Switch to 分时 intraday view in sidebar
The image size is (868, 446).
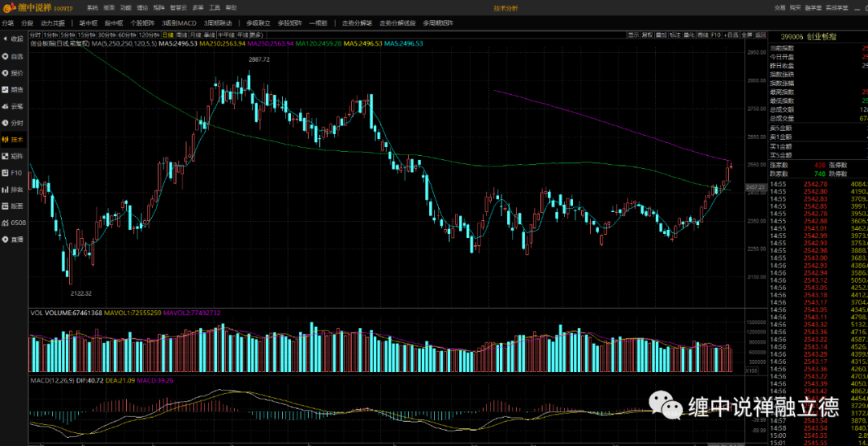pos(14,123)
